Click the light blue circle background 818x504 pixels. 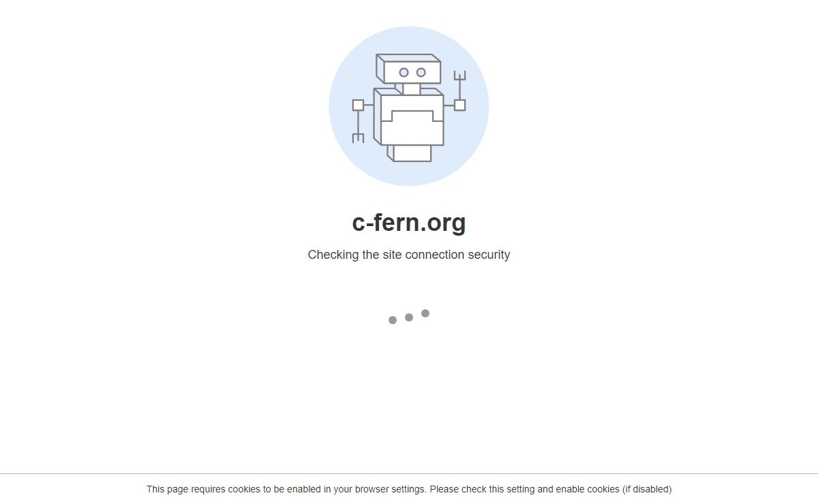pyautogui.click(x=409, y=106)
